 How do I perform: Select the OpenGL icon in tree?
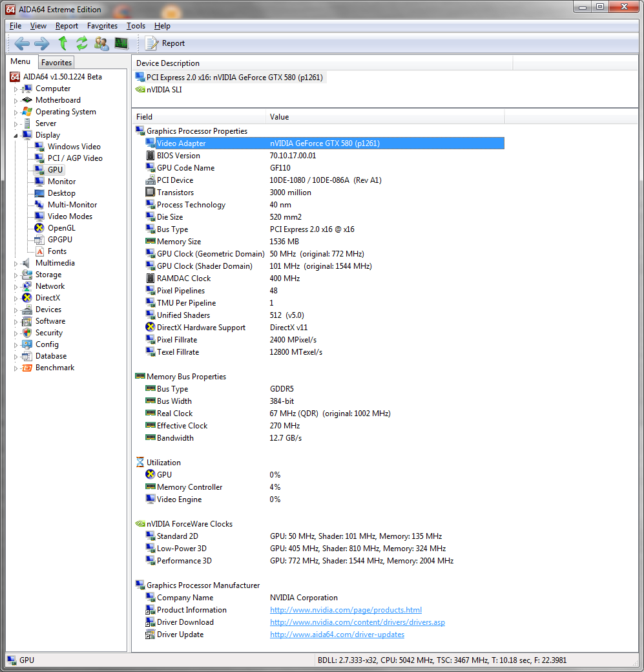pos(39,228)
